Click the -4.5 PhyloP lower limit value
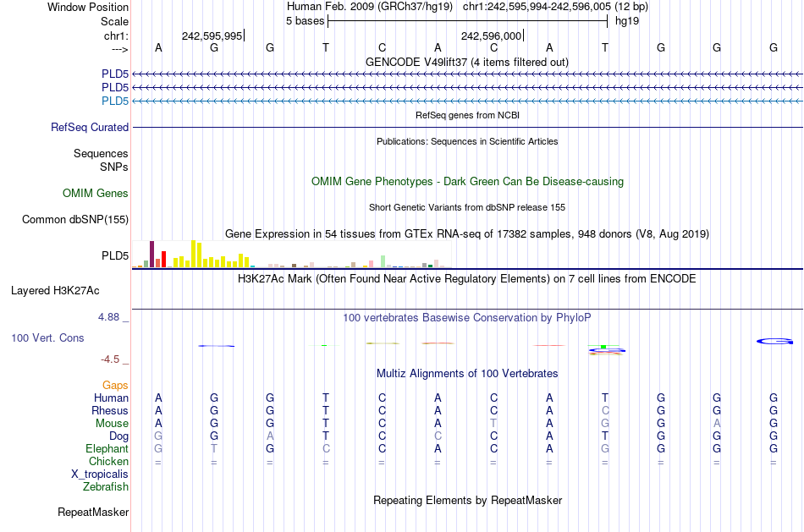This screenshot has height=532, width=804. [x=110, y=359]
